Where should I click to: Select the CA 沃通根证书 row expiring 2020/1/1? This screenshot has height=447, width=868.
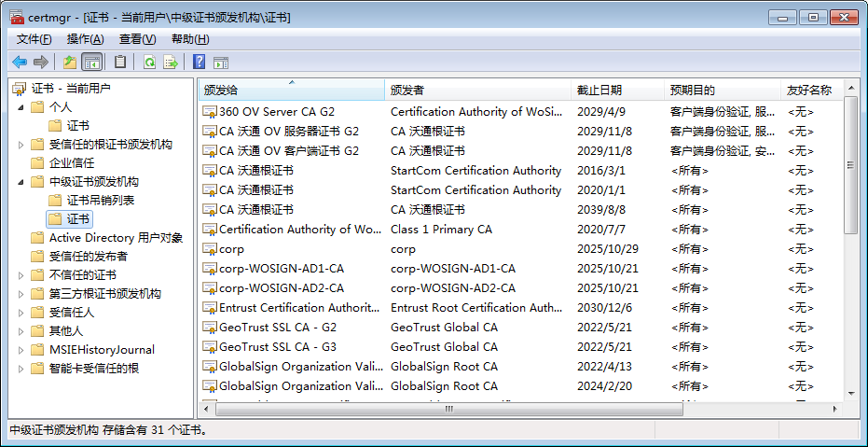(x=520, y=190)
